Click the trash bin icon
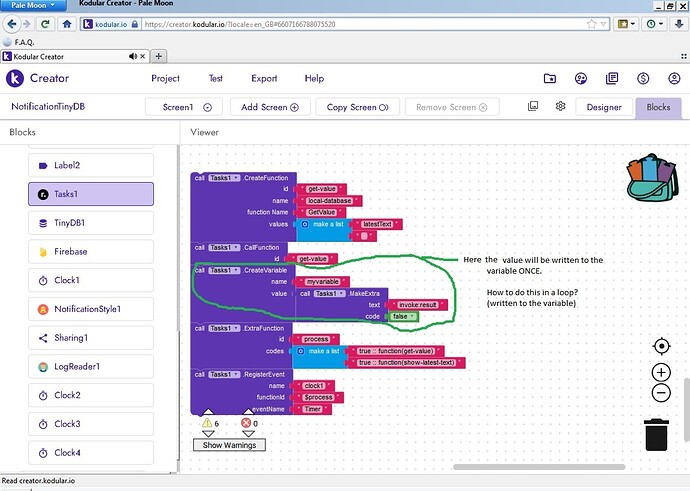The image size is (690, 491). click(656, 435)
